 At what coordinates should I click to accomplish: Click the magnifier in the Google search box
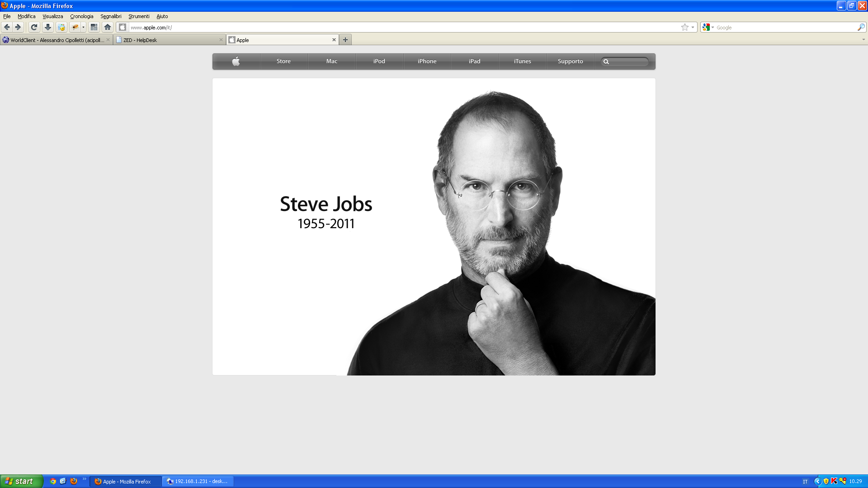click(x=861, y=27)
